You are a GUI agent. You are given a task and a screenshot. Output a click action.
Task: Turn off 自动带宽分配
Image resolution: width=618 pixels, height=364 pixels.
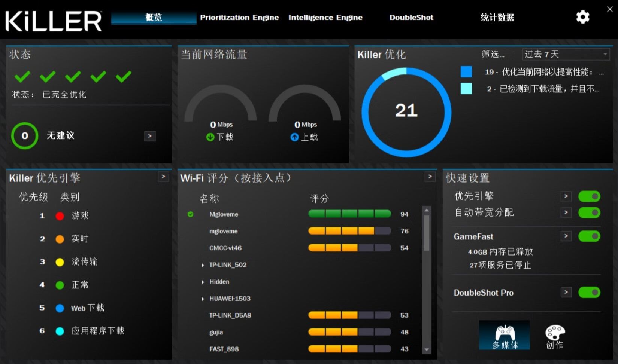click(x=589, y=212)
